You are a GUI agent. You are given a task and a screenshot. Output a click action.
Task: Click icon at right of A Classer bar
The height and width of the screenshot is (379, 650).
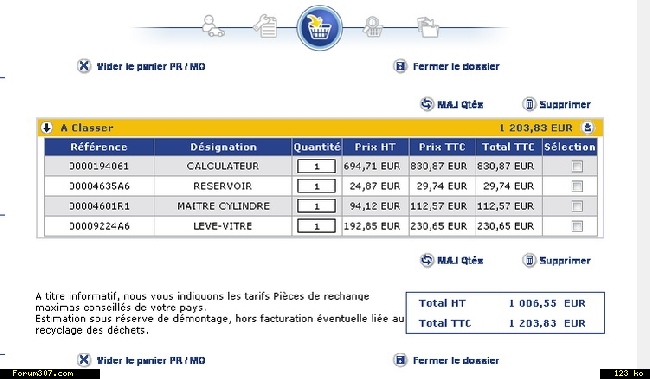[587, 127]
